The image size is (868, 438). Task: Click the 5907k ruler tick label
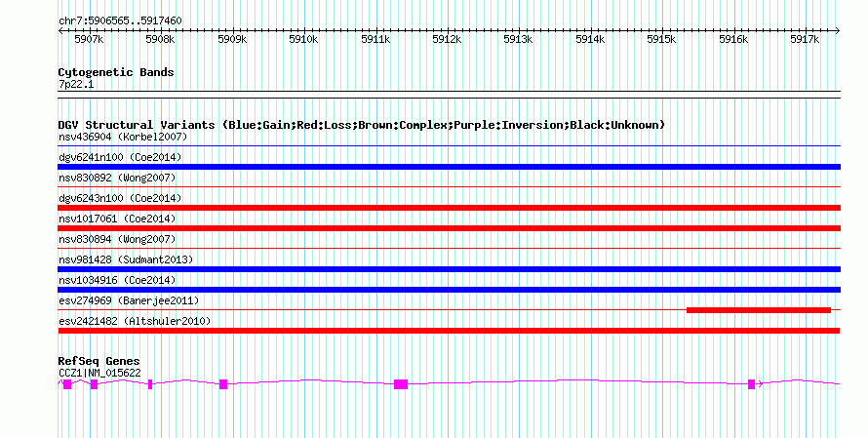[x=89, y=39]
